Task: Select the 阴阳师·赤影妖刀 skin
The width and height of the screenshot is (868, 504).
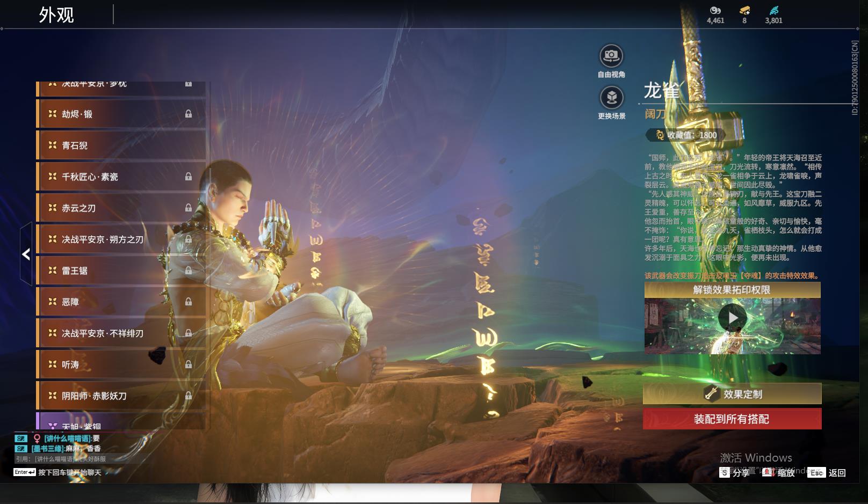Action: click(121, 396)
